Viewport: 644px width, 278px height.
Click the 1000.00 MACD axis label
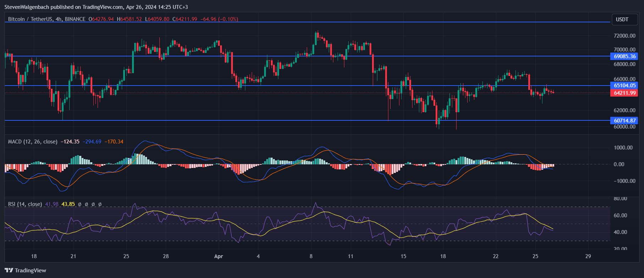[x=623, y=148]
